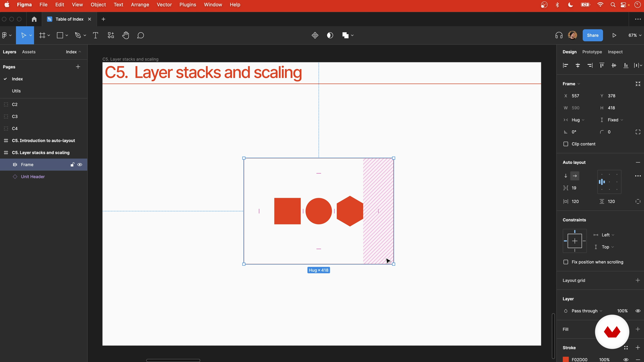Remove auto layout with minus

(638, 162)
